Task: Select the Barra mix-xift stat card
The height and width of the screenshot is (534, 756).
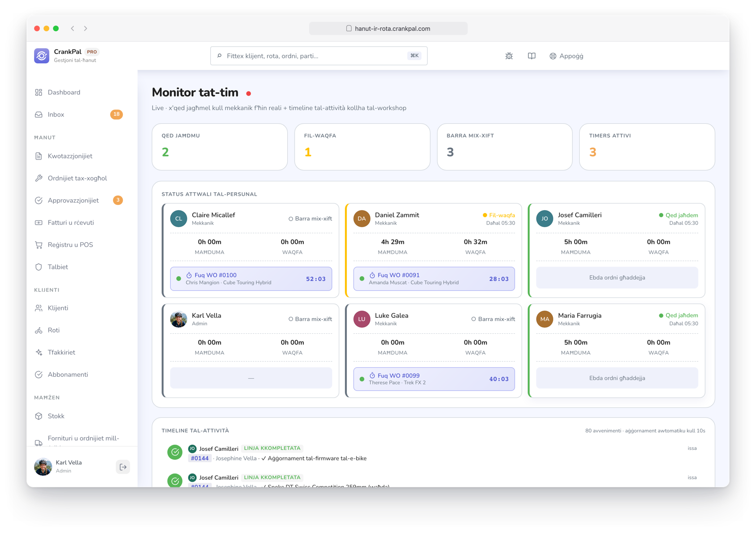Action: (505, 147)
